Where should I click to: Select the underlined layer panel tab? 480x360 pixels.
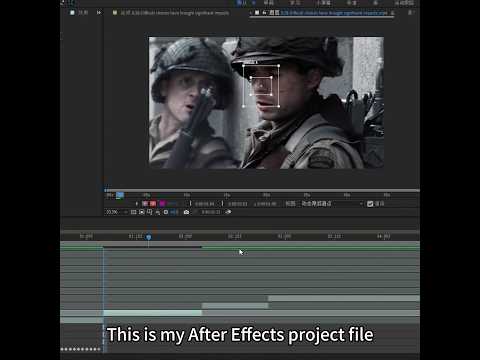coord(322,13)
